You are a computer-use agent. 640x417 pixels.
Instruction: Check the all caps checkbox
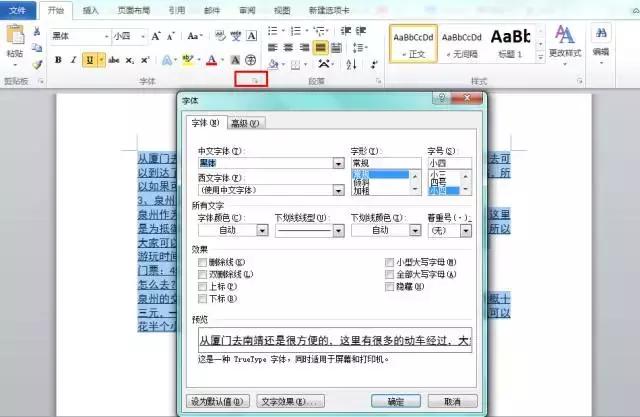(x=389, y=274)
